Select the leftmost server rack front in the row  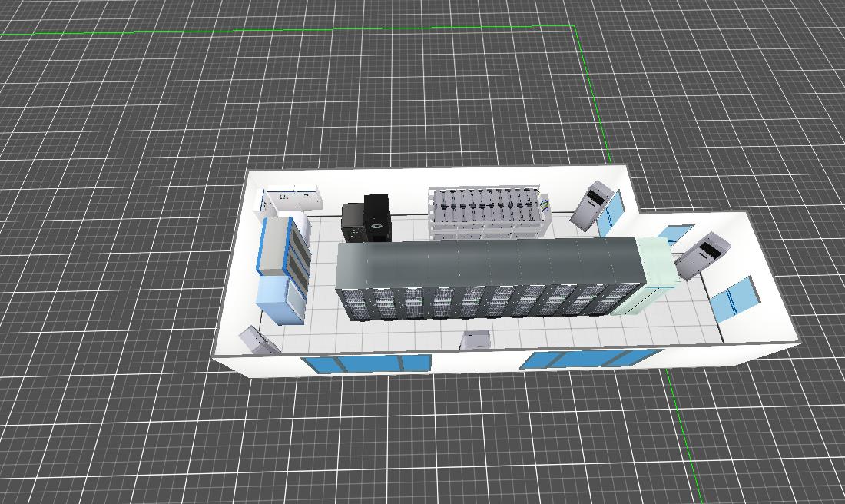point(356,304)
